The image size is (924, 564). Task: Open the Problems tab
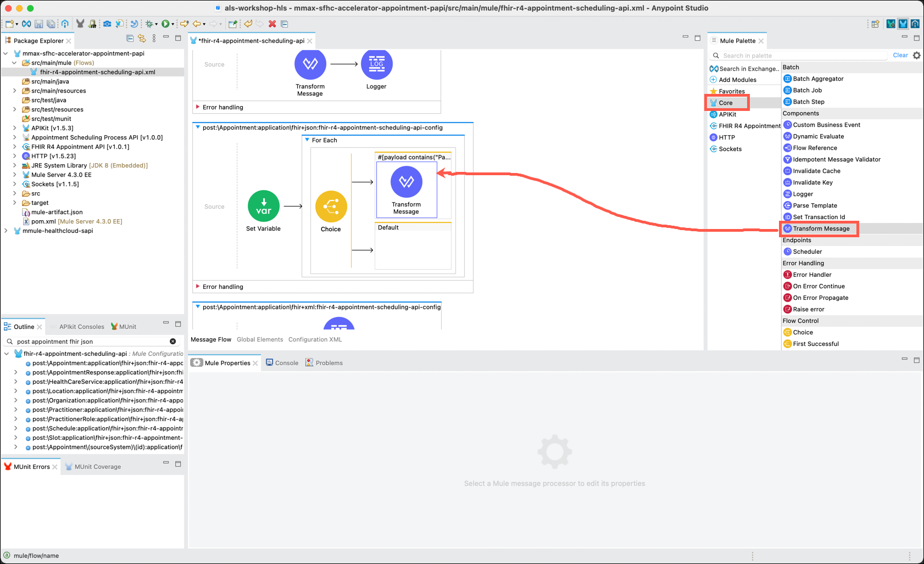pos(324,362)
